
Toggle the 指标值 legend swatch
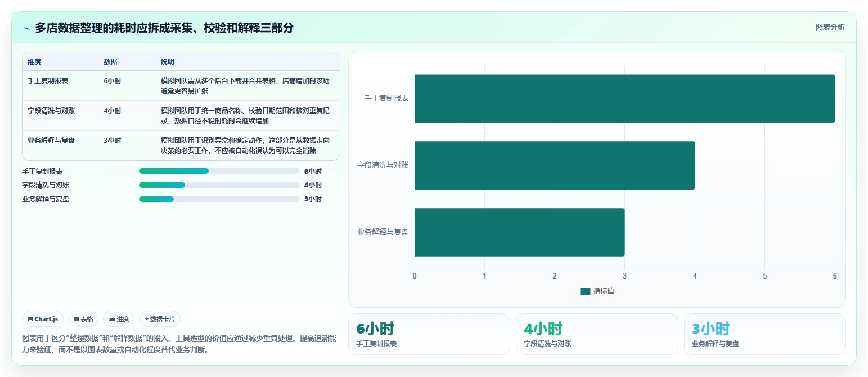pos(585,291)
